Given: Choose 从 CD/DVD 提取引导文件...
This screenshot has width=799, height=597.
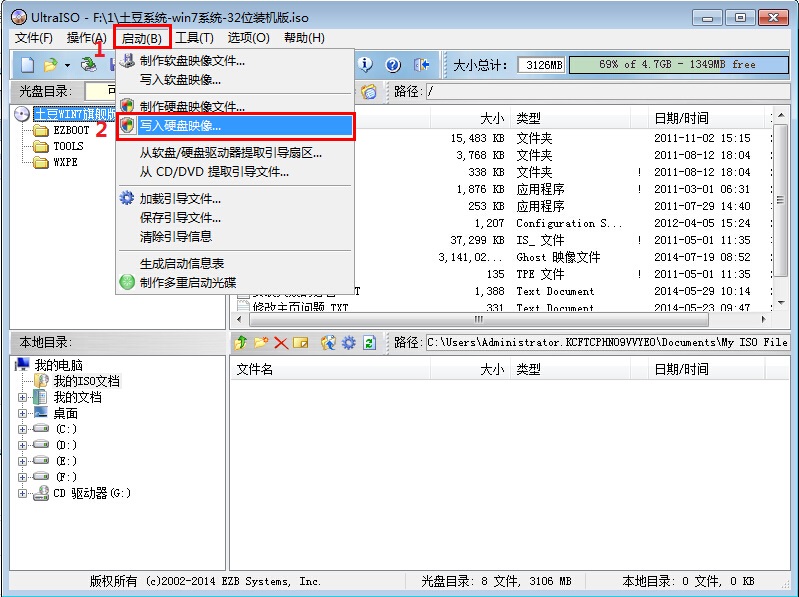Looking at the screenshot, I should (x=235, y=172).
